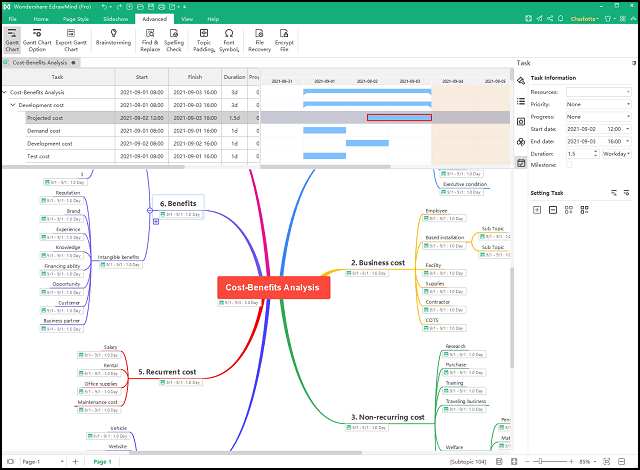Click fit-to-window icon in status bar

pos(607,461)
